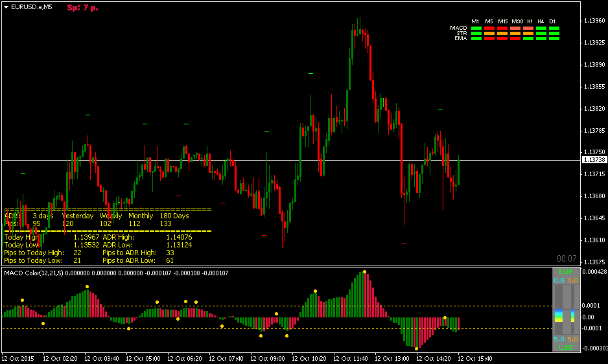The height and width of the screenshot is (364, 608).
Task: Click the red MACD cell under M5
Action: click(x=489, y=28)
